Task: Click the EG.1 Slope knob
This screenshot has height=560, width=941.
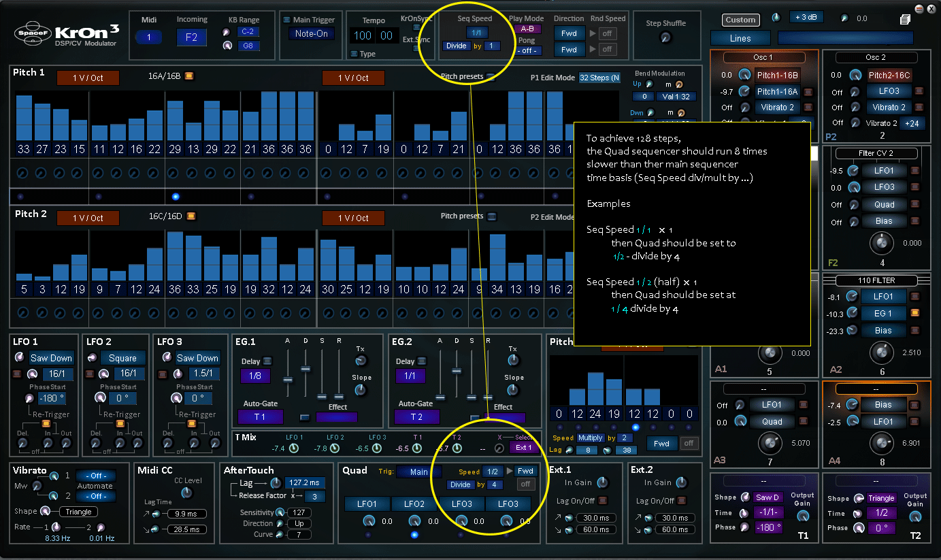Action: [361, 390]
